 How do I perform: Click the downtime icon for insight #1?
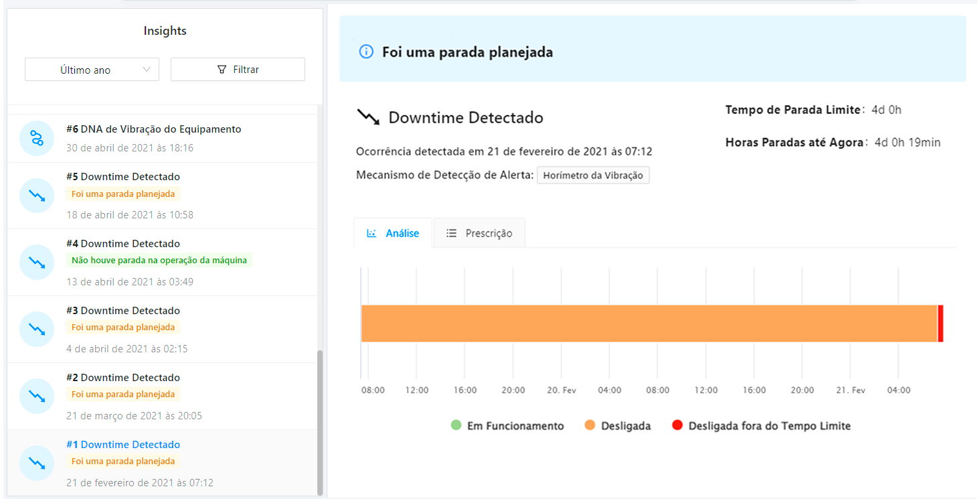pyautogui.click(x=37, y=464)
